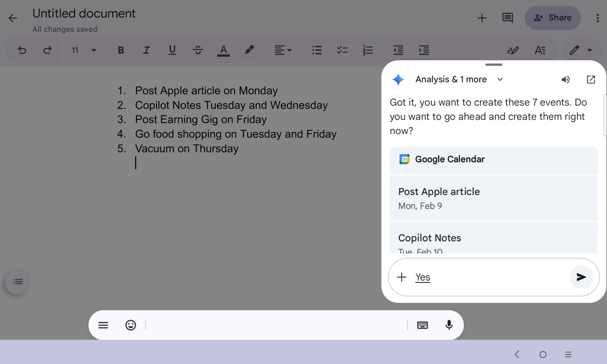
Task: Open the document outline floating button
Action: tap(18, 281)
